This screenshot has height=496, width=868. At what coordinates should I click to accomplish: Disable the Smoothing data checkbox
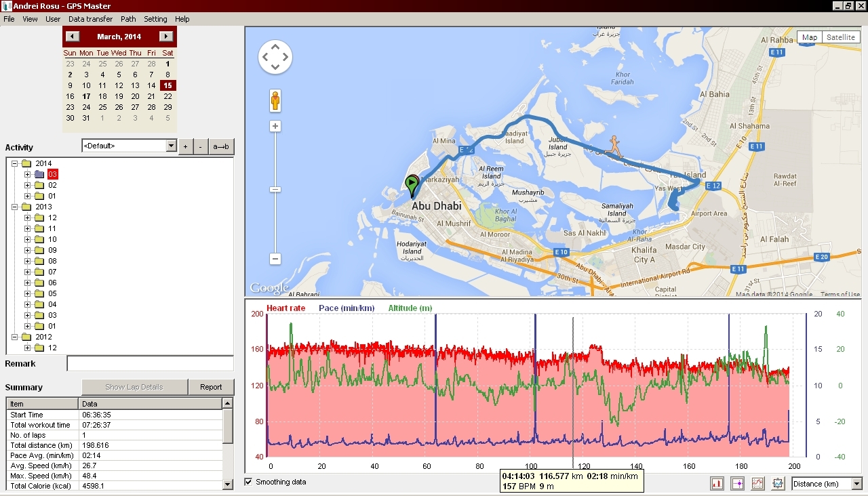point(248,482)
